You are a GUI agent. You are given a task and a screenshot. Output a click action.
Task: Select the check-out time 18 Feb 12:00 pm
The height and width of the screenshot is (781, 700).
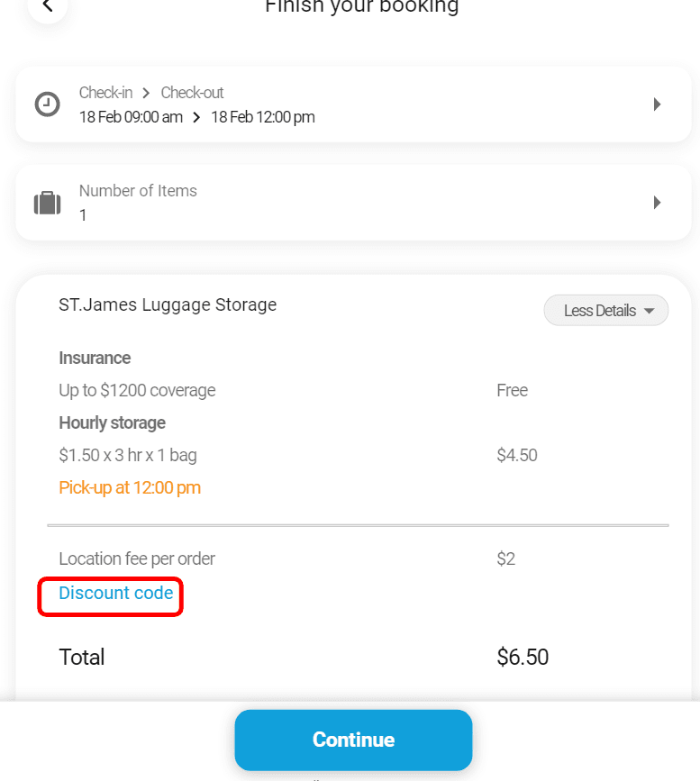(263, 117)
